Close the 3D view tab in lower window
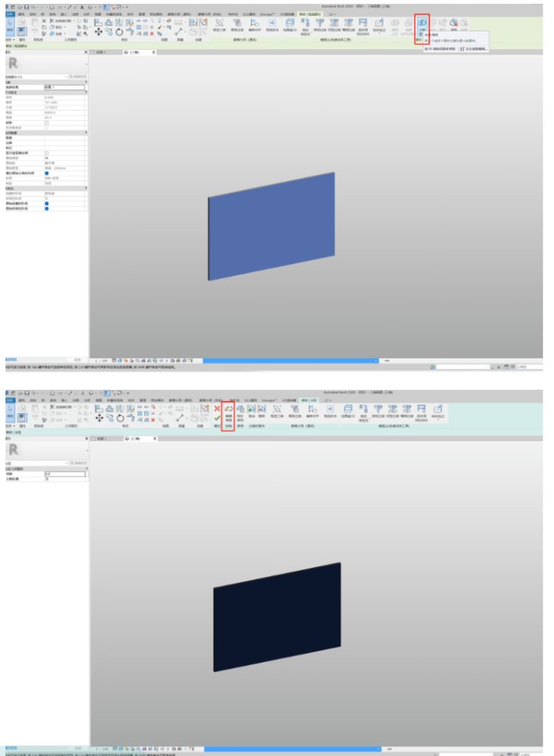Screen dimensions: 554x756 click(154, 438)
